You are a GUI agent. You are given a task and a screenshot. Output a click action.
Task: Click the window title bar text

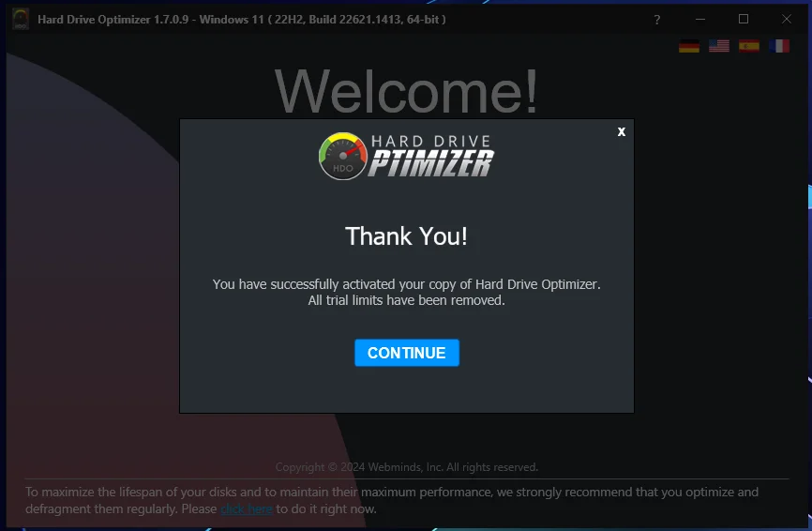[242, 20]
